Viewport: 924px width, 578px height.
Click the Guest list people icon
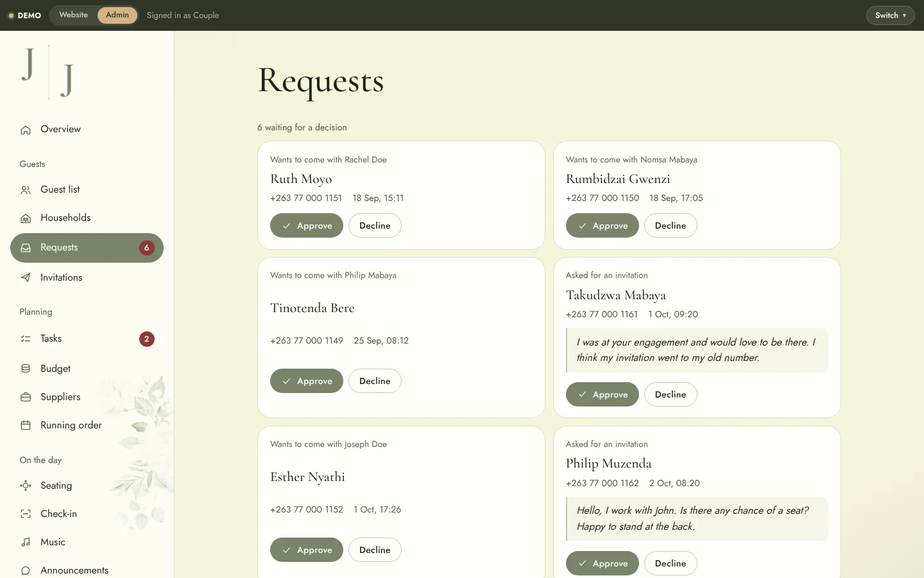26,190
